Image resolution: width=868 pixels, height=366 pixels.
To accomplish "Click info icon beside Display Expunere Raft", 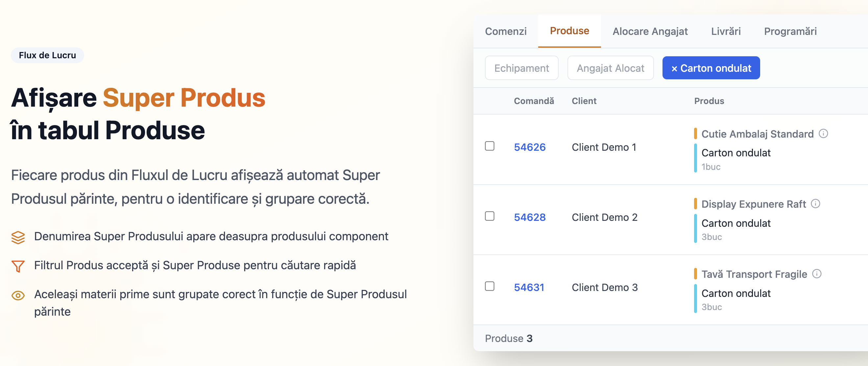I will pyautogui.click(x=815, y=204).
